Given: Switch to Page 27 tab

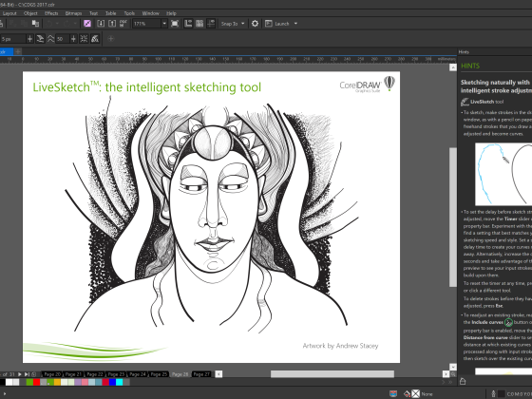Looking at the screenshot, I should coord(201,374).
